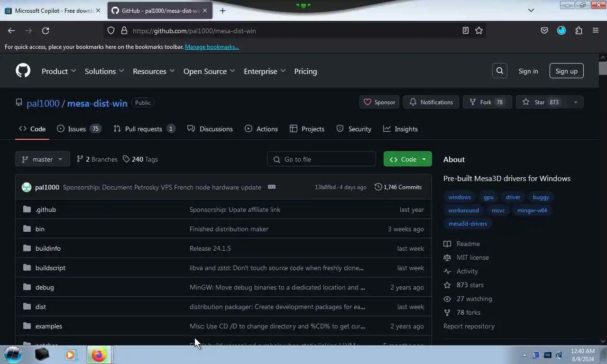Open 1,746 Commits history
The width and height of the screenshot is (607, 364).
398,187
